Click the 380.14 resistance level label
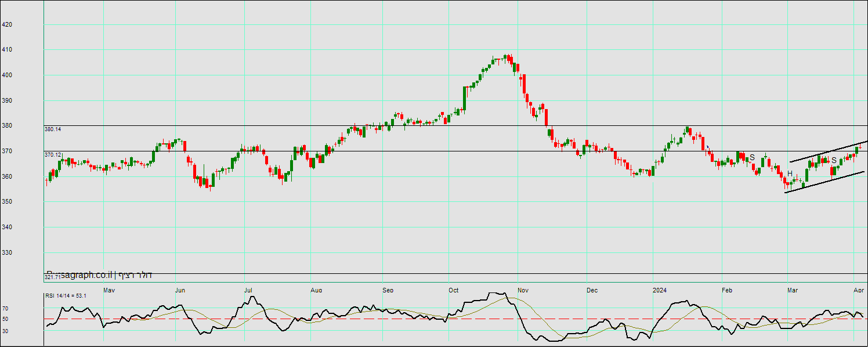The image size is (868, 347). (53, 129)
